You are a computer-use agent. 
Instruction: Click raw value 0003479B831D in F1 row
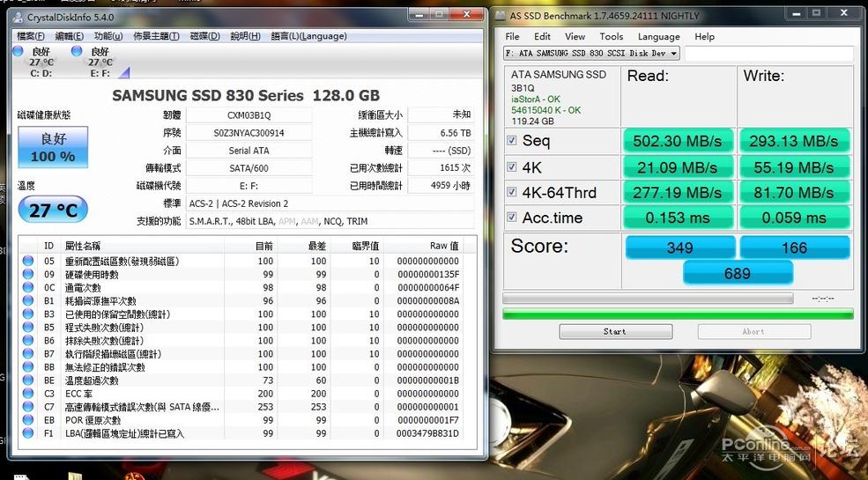427,433
